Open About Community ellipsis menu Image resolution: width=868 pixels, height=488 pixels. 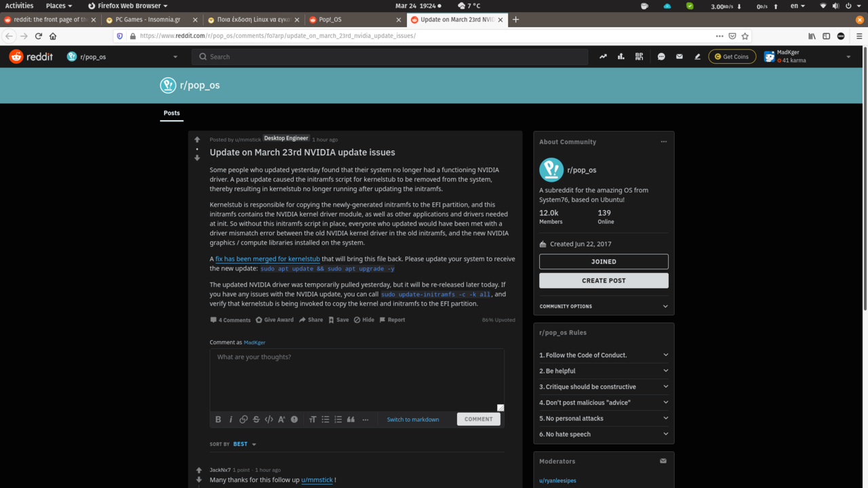coord(664,142)
